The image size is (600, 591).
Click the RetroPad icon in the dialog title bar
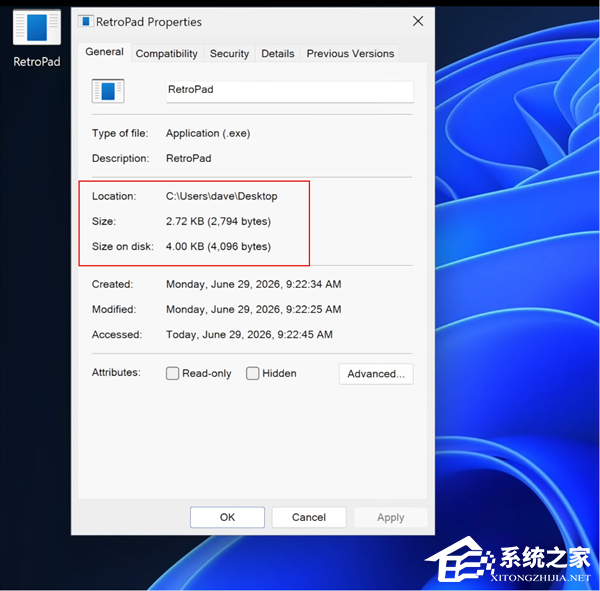[x=86, y=21]
